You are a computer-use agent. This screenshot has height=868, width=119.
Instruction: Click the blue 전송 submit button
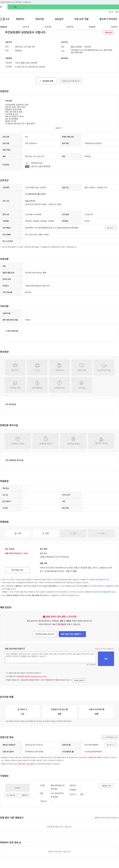106,658
